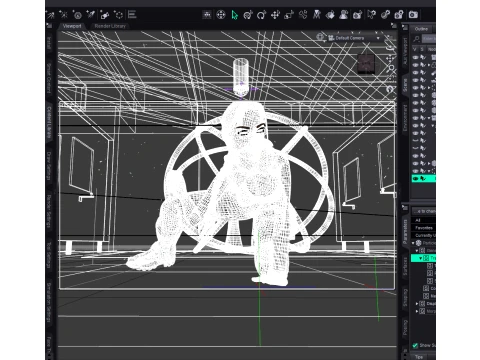Viewport: 480px width, 360px height.
Task: Open the Scene pane options menu icon
Action: [x=404, y=26]
